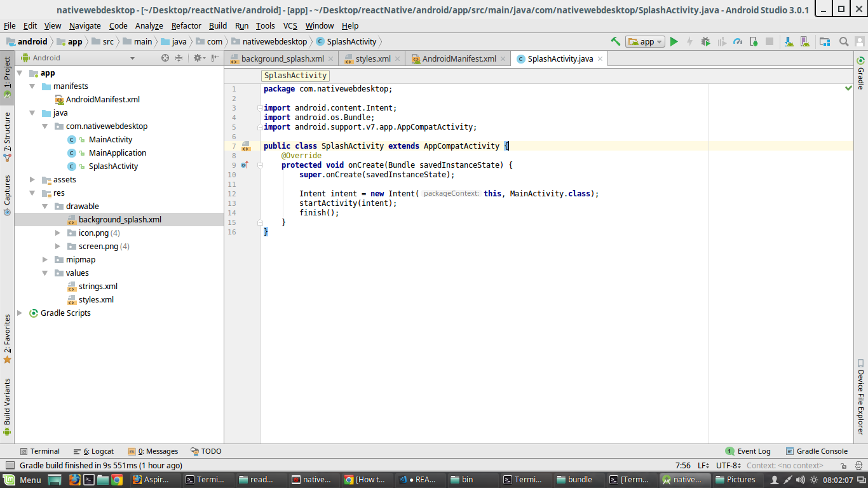Screen dimensions: 868x488
Task: Select MainApplication in the project tree
Action: (118, 153)
